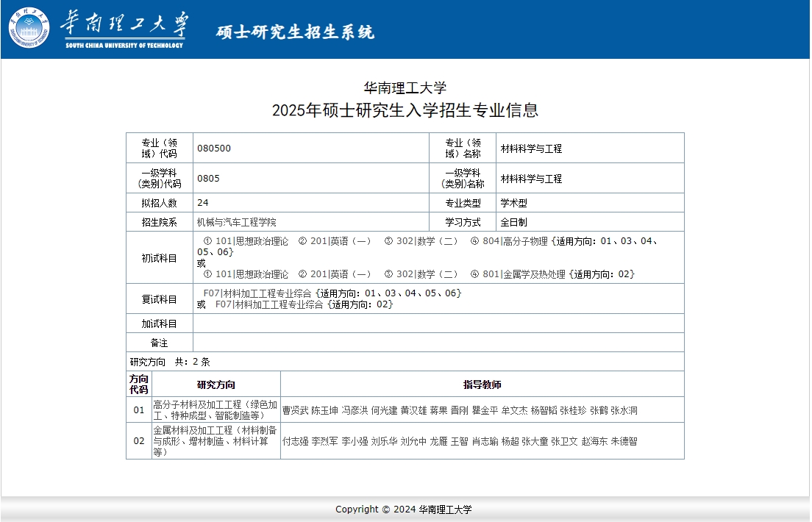Click the major type value 学术型
This screenshot has height=522, width=812.
(x=513, y=203)
